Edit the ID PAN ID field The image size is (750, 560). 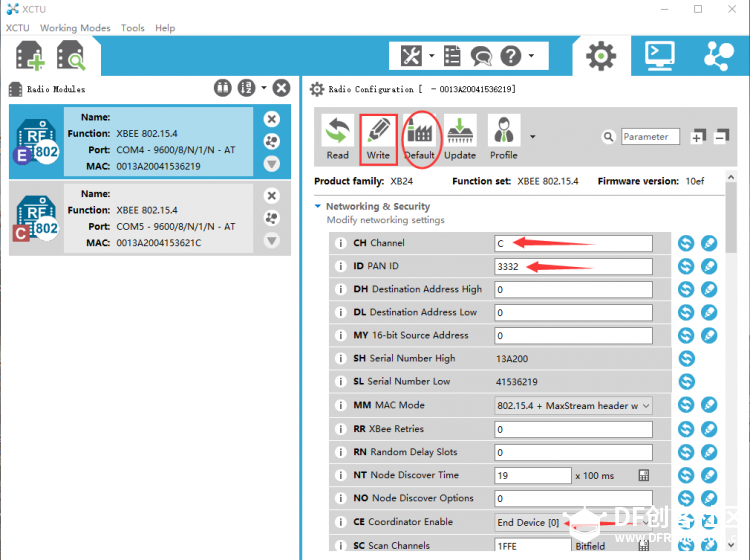pos(573,266)
